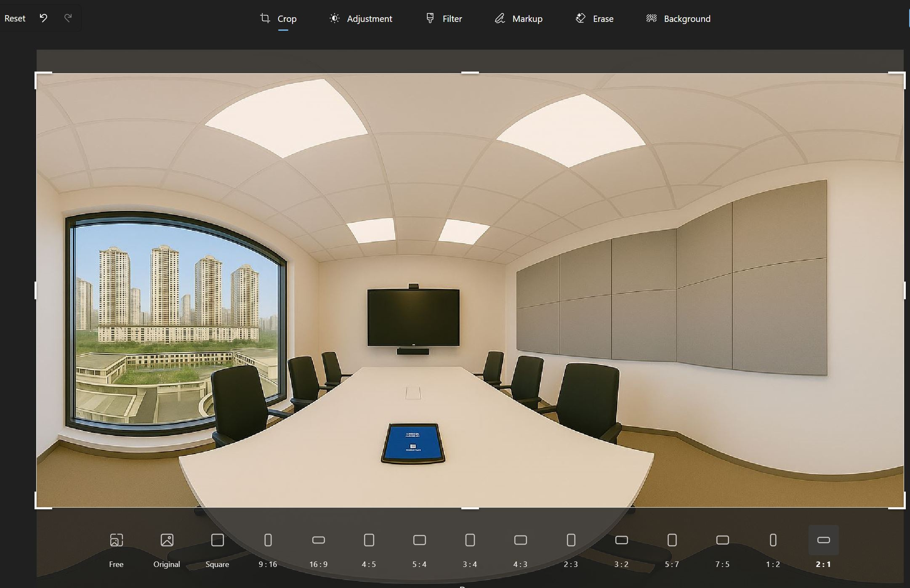Open the Erase tool tab
This screenshot has height=588, width=910.
tap(594, 19)
